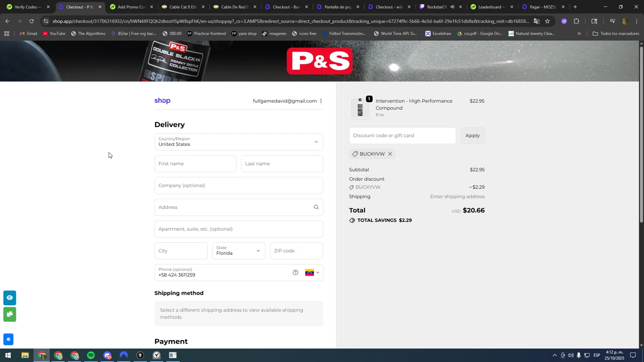Show hidden system tray icons
The width and height of the screenshot is (644, 362).
(x=554, y=356)
